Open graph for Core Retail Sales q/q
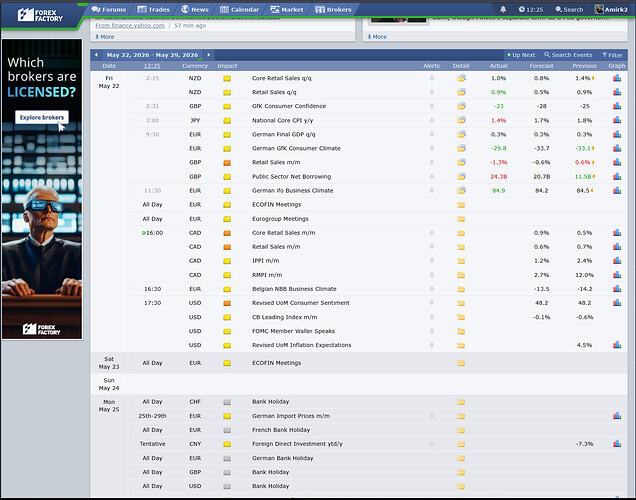Image resolution: width=636 pixels, height=500 pixels. tap(617, 78)
